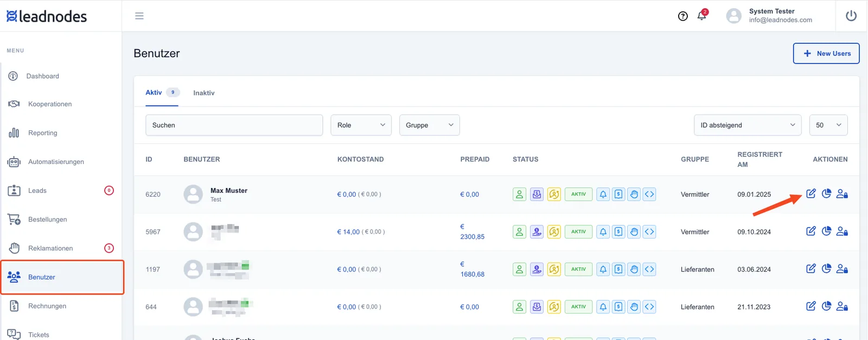The image size is (868, 340).
Task: Open System Tester profile avatar
Action: point(733,16)
